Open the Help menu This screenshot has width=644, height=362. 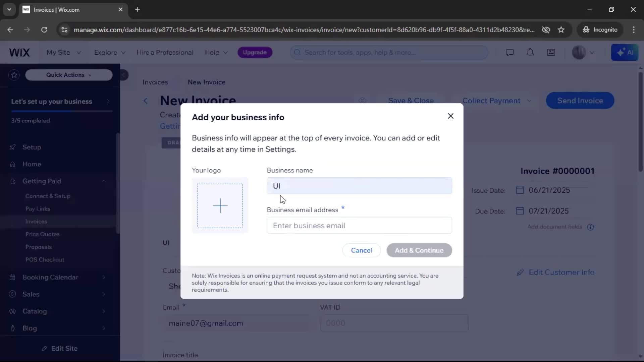click(216, 53)
